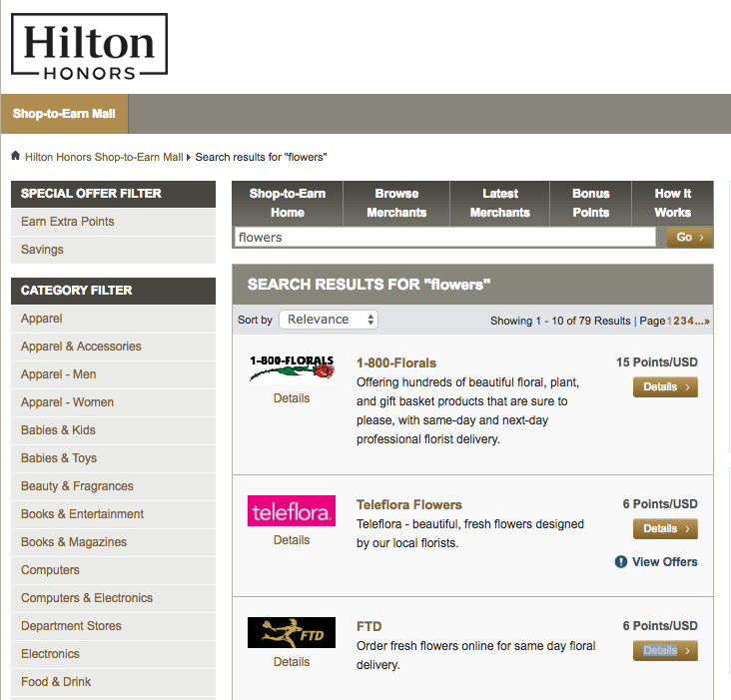Click the Showing 1 - 10 of 79 Results text

coord(560,321)
